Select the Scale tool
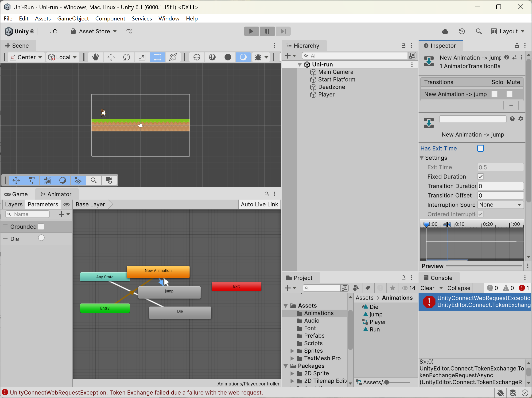This screenshot has width=532, height=398. coord(142,57)
